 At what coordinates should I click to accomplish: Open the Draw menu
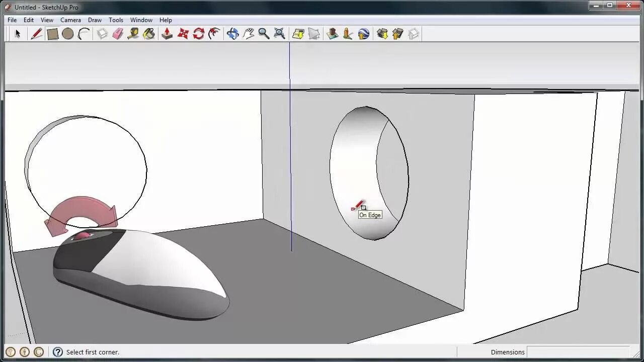tap(95, 20)
